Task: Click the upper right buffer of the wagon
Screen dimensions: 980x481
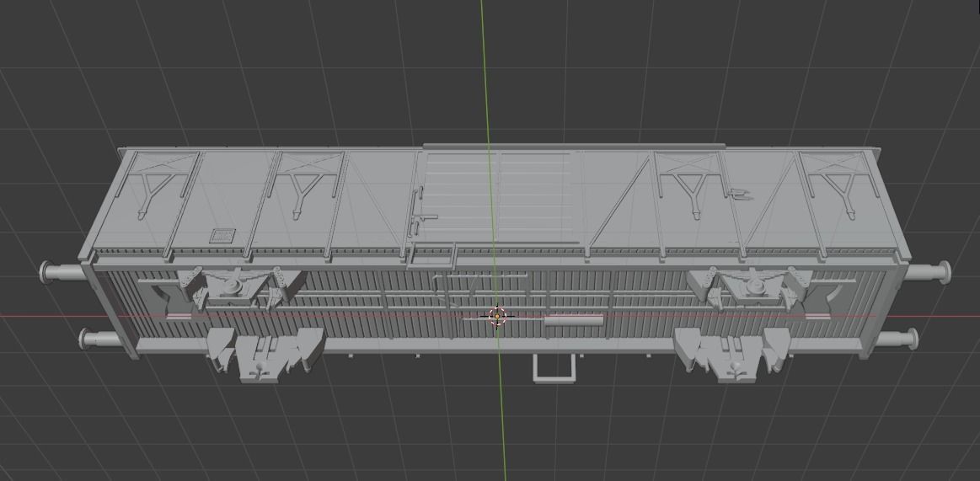Action: (928, 272)
